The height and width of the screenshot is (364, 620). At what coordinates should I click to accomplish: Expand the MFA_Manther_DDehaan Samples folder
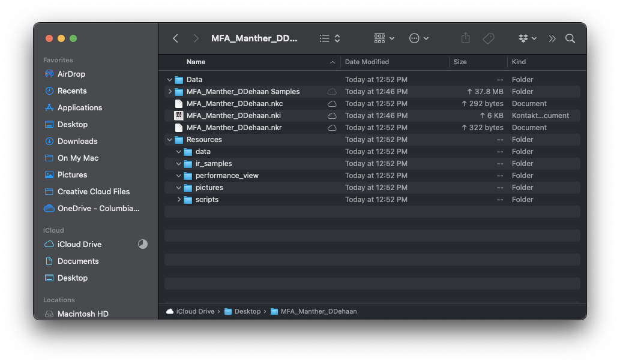coord(170,92)
